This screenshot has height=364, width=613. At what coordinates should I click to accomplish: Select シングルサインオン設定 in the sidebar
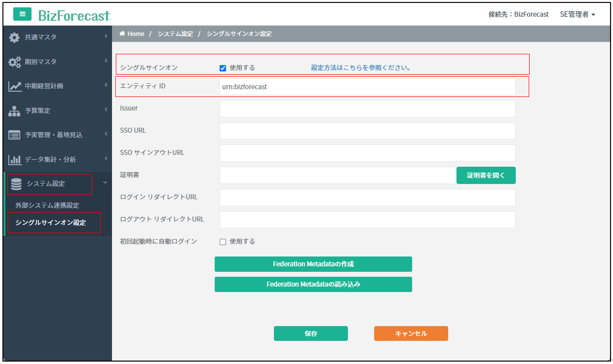point(50,223)
